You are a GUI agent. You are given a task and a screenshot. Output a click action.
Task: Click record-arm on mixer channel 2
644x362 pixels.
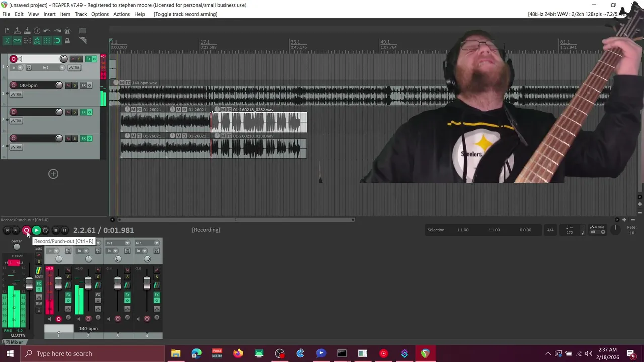(88, 319)
